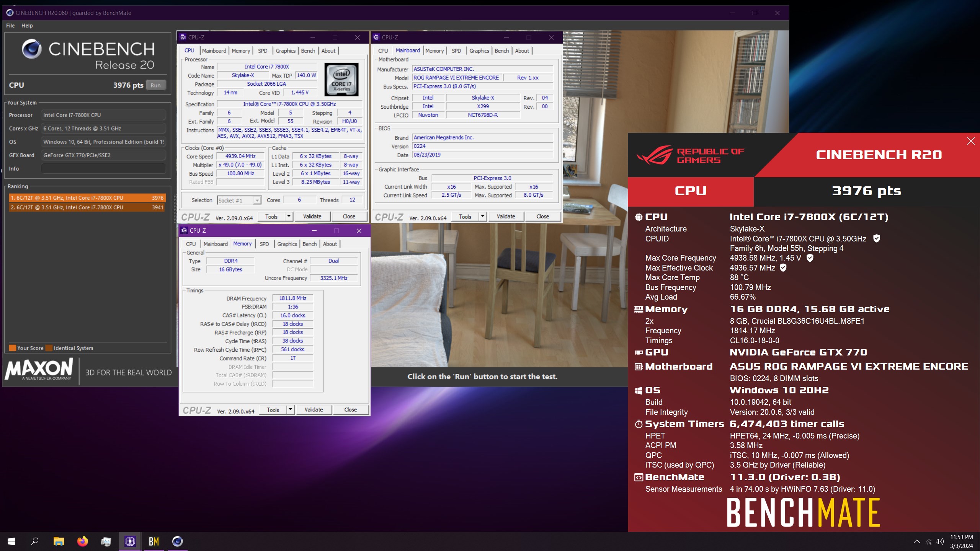Show hidden system tray icons chevron
Image resolution: width=980 pixels, height=551 pixels.
(916, 541)
